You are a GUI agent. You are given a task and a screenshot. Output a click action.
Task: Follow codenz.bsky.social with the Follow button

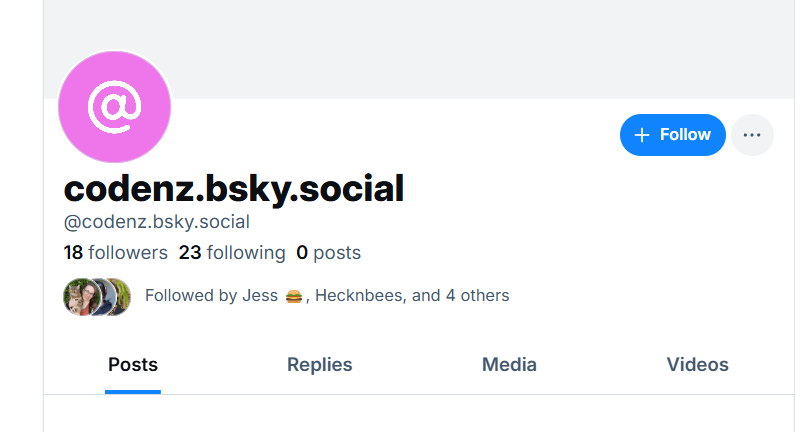(x=672, y=135)
